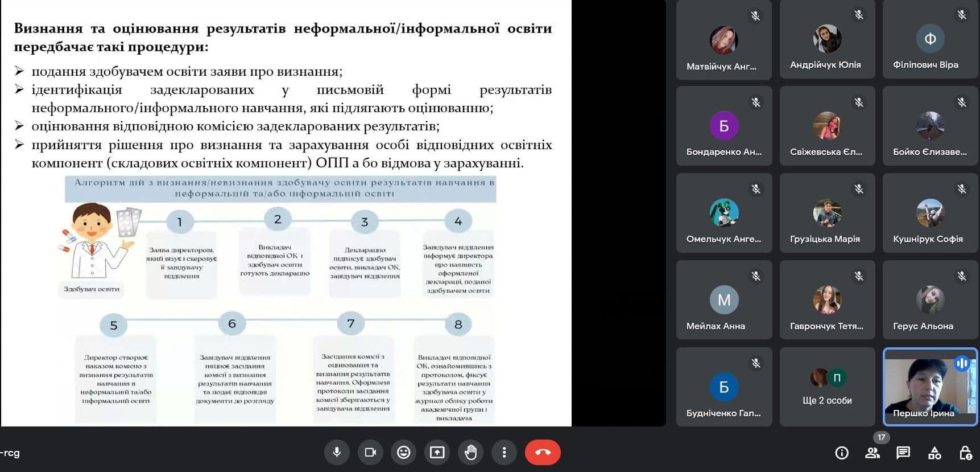
Task: Click muted mic icon on Матвійчук tile
Action: click(x=755, y=16)
